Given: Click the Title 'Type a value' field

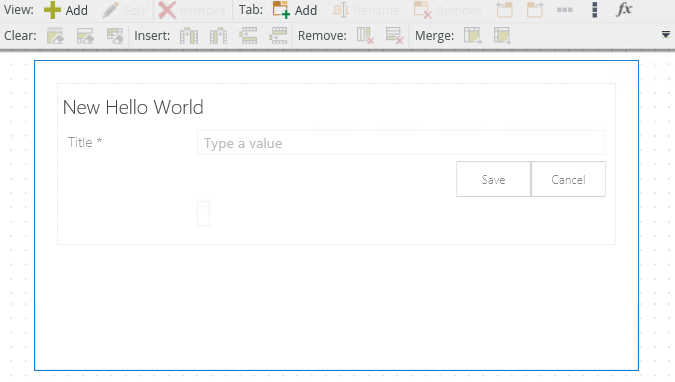Looking at the screenshot, I should (x=401, y=143).
